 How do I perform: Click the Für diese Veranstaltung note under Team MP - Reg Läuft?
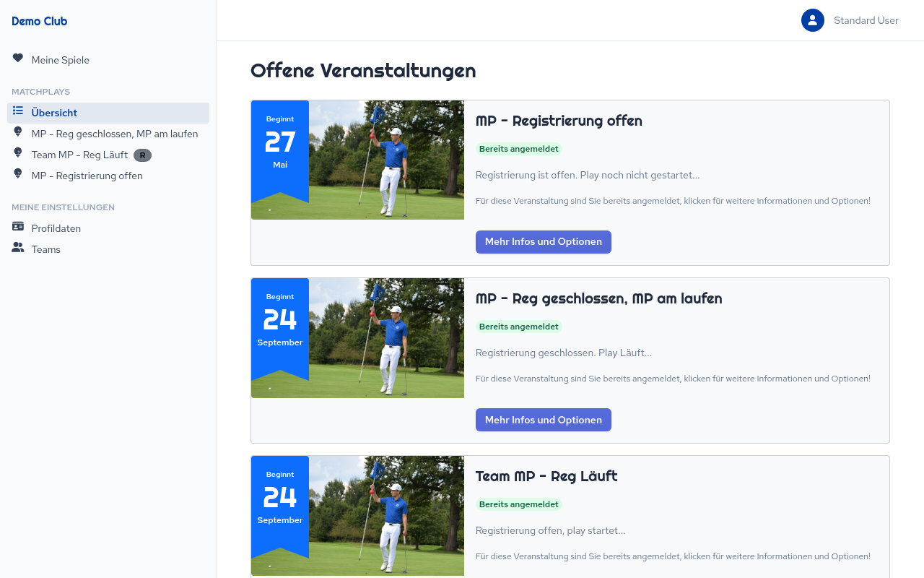673,556
